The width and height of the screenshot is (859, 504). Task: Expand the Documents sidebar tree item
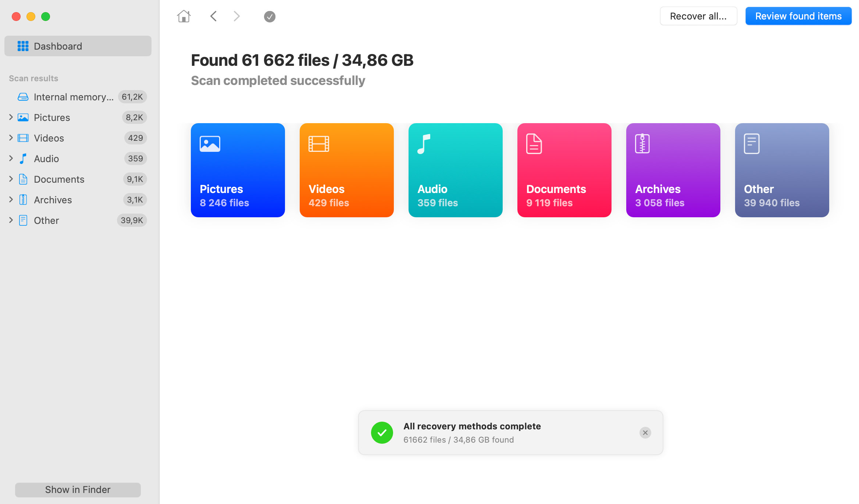[10, 179]
